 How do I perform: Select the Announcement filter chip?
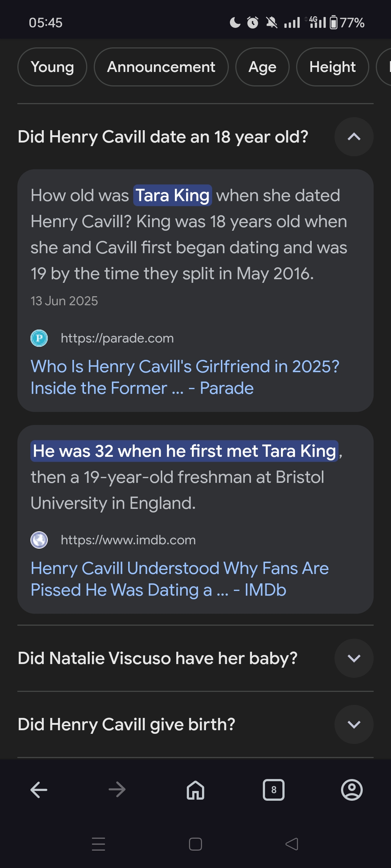(x=161, y=67)
